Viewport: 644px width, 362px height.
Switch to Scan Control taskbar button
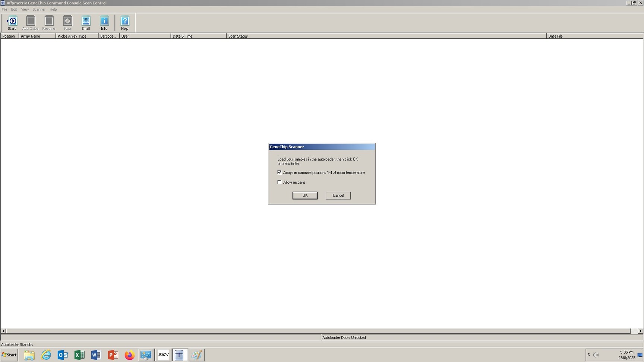coord(179,355)
